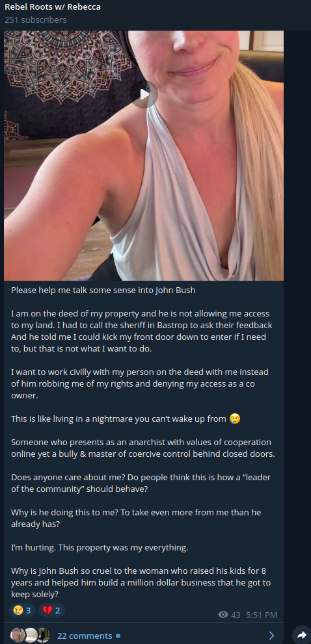Click the 251 subscribers label
Image resolution: width=311 pixels, height=644 pixels.
coord(35,19)
